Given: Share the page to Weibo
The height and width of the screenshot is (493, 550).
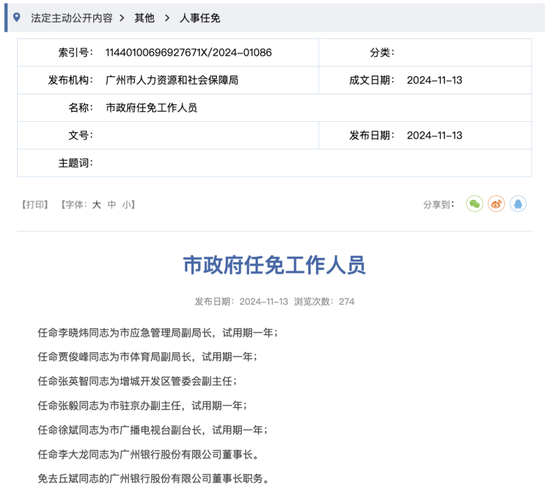Looking at the screenshot, I should [x=496, y=204].
